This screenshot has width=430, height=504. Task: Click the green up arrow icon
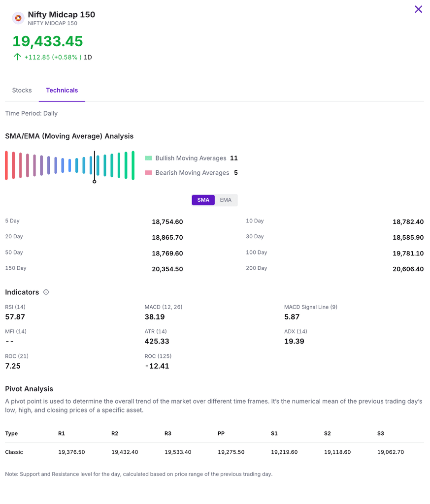pyautogui.click(x=17, y=57)
